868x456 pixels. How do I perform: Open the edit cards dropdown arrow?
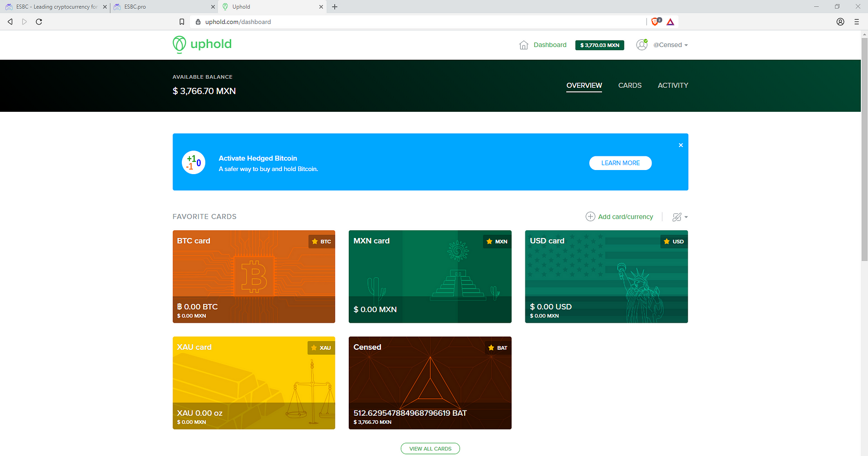(x=686, y=217)
